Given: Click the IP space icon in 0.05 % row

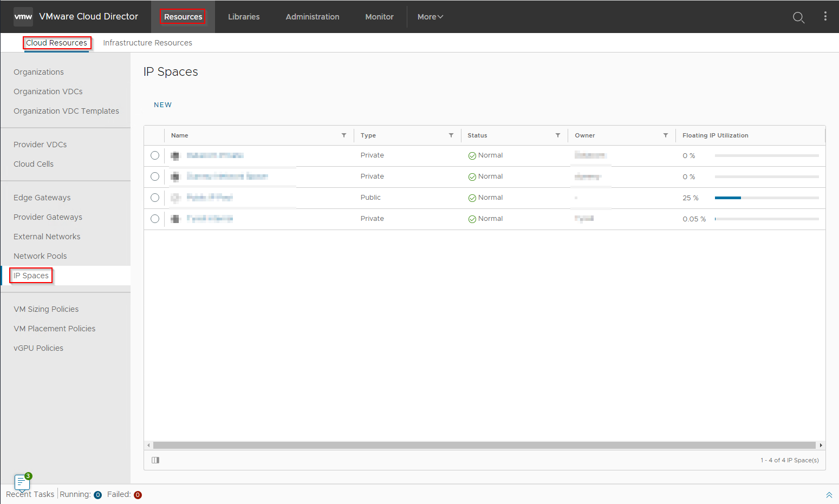Looking at the screenshot, I should [x=175, y=219].
